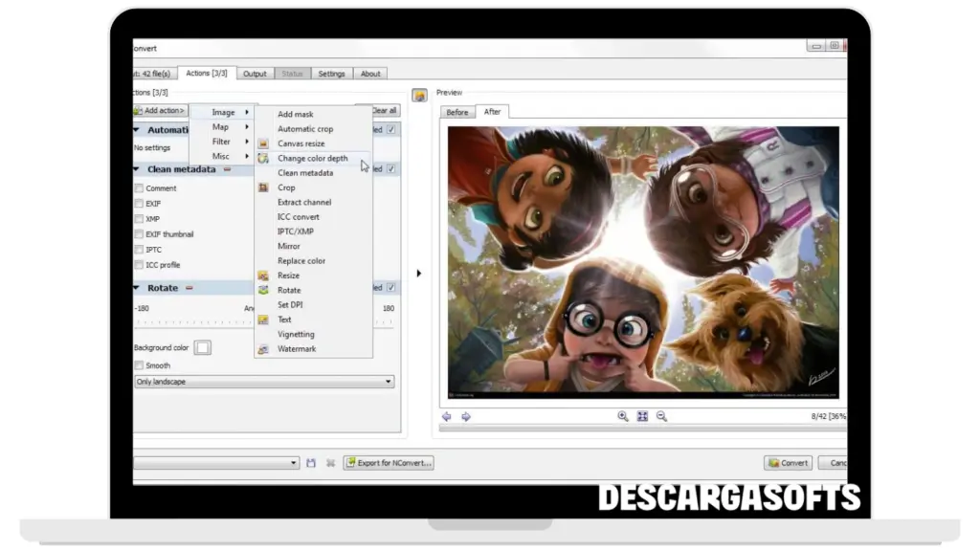
Task: Switch preview to the Before tab
Action: point(457,112)
